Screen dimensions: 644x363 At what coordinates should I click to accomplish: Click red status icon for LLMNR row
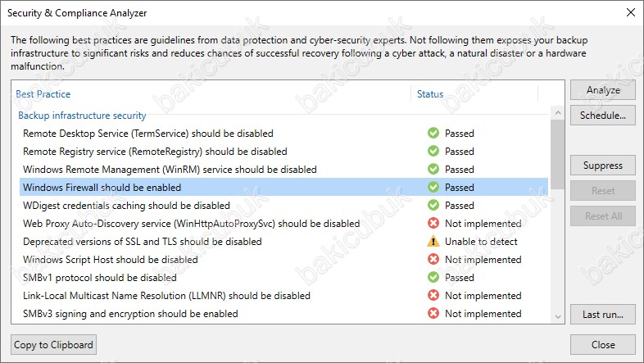click(433, 296)
